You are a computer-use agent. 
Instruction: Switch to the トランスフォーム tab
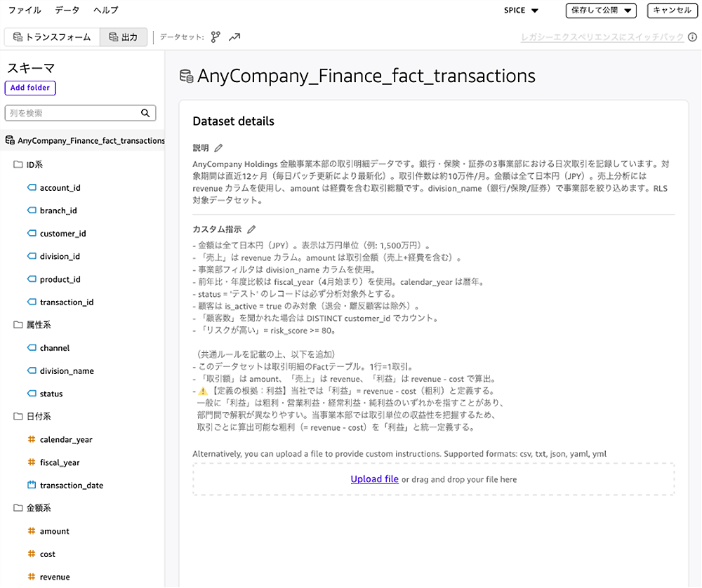52,37
